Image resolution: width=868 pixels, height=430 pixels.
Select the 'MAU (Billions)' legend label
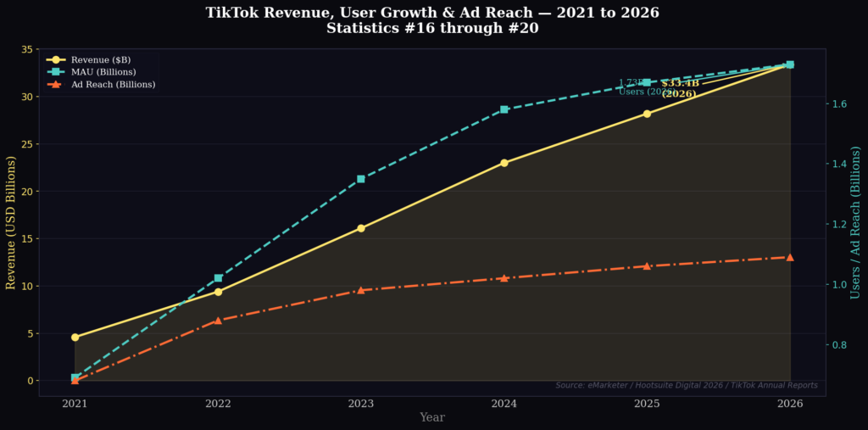point(103,72)
